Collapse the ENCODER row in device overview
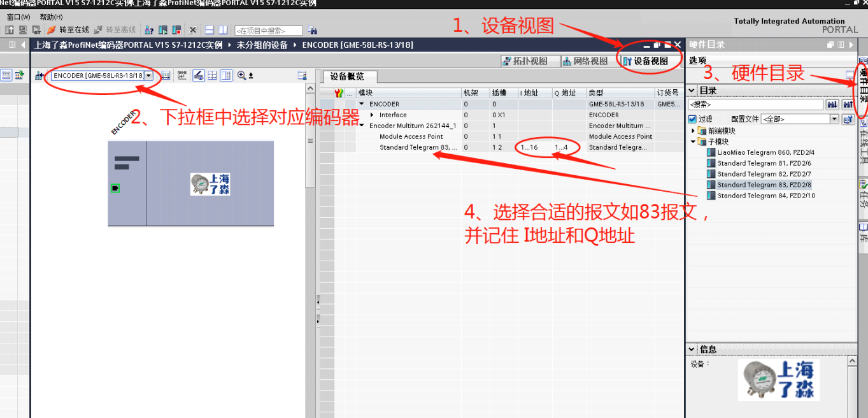 pyautogui.click(x=362, y=104)
